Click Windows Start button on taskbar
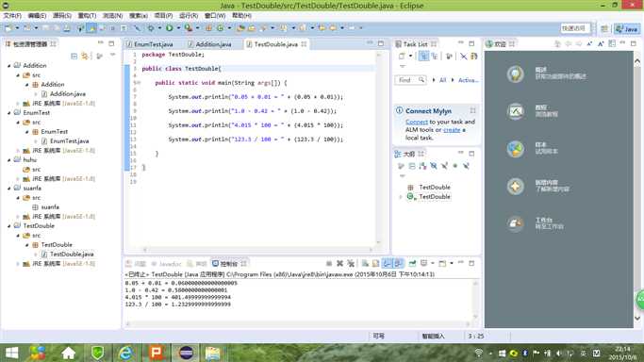 pos(11,353)
